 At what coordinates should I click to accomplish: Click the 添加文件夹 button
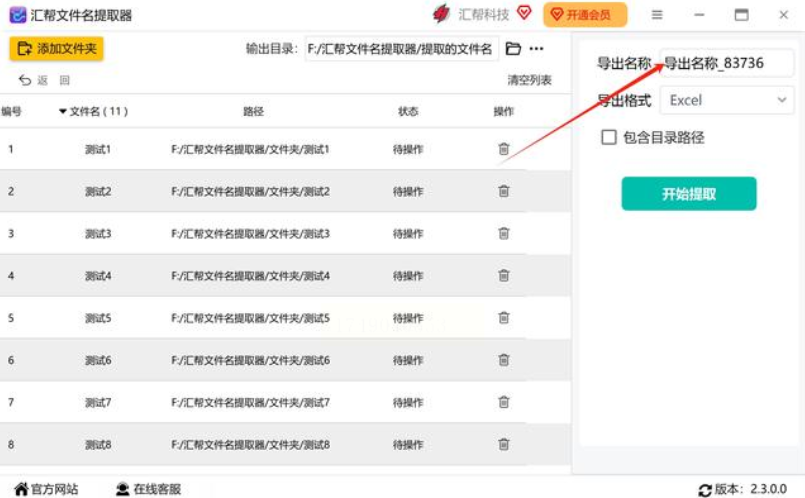coord(56,49)
